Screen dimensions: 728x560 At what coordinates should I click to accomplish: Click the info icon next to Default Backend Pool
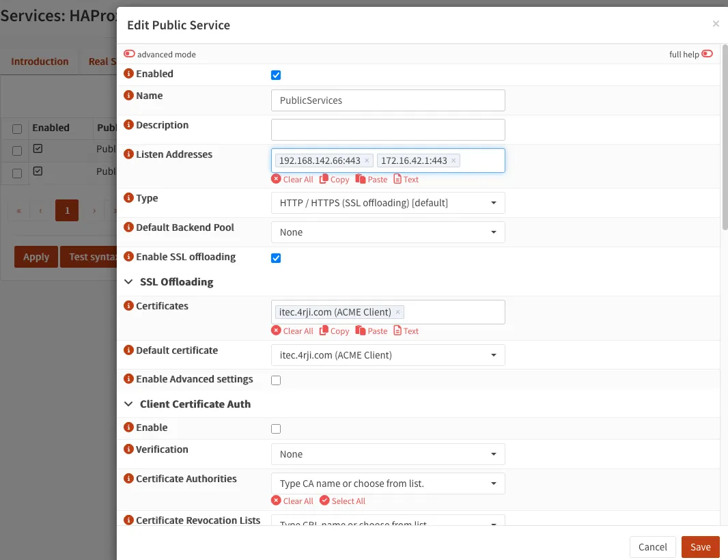pos(128,227)
